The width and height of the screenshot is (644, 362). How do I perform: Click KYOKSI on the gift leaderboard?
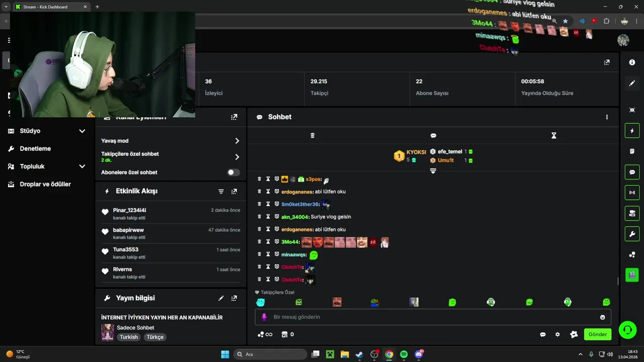click(x=416, y=152)
